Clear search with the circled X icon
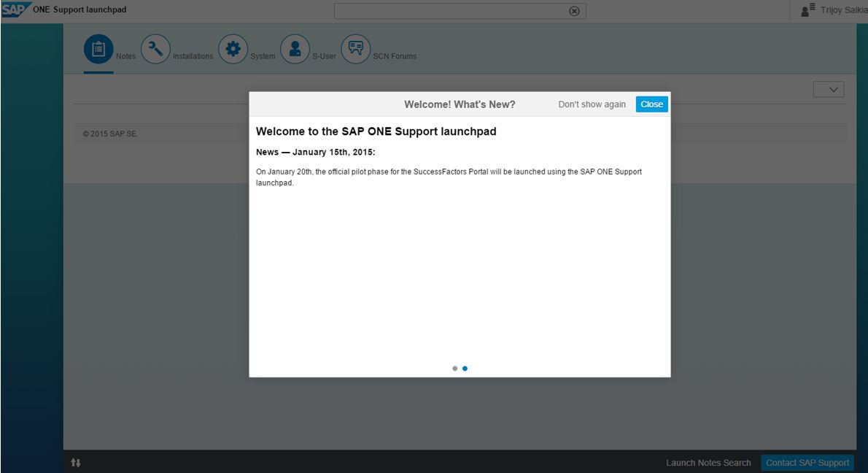Viewport: 868px width, 473px height. point(574,11)
